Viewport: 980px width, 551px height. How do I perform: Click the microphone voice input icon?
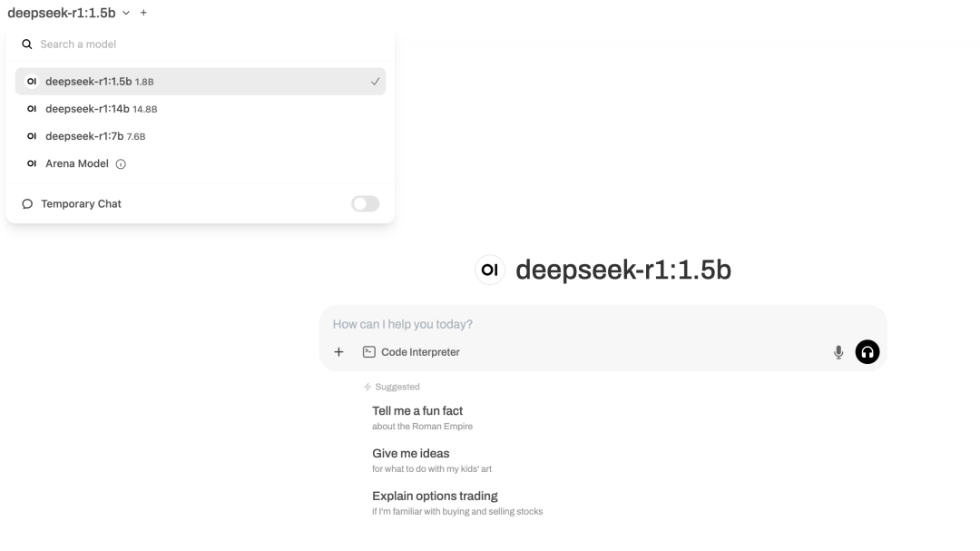(x=838, y=352)
